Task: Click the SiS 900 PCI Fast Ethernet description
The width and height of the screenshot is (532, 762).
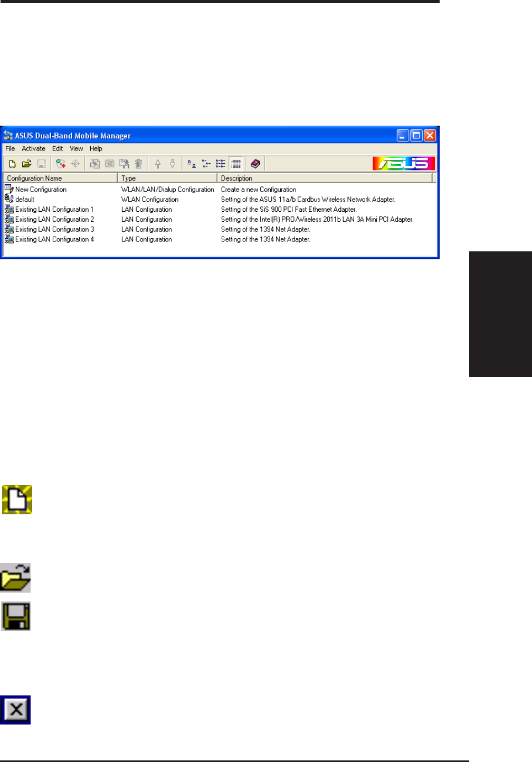Action: [289, 210]
